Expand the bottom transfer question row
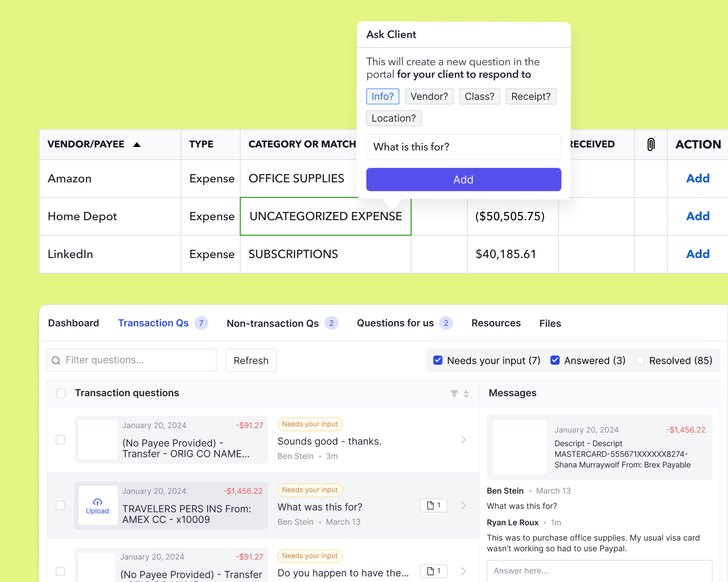728x582 pixels. [x=463, y=571]
